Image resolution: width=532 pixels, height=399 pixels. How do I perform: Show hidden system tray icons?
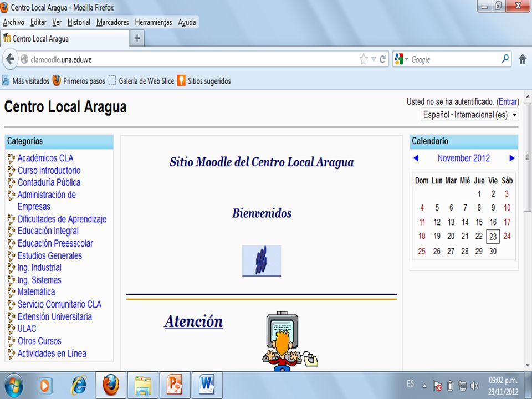(424, 386)
